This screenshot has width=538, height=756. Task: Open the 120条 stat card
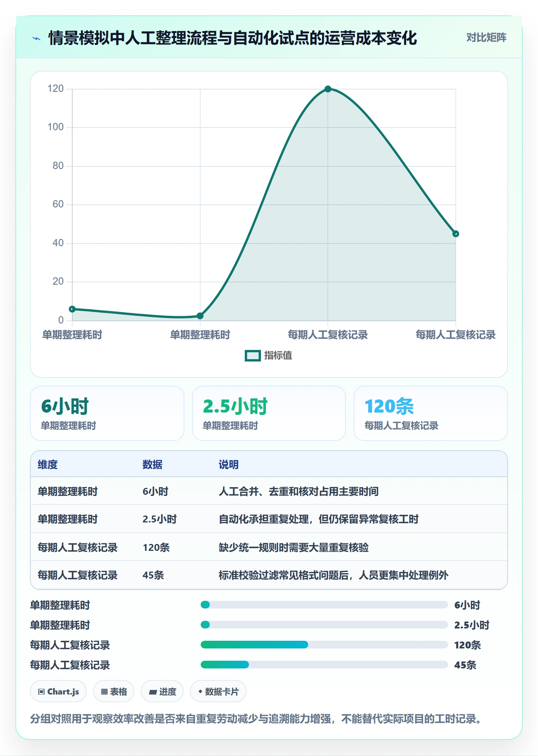431,413
